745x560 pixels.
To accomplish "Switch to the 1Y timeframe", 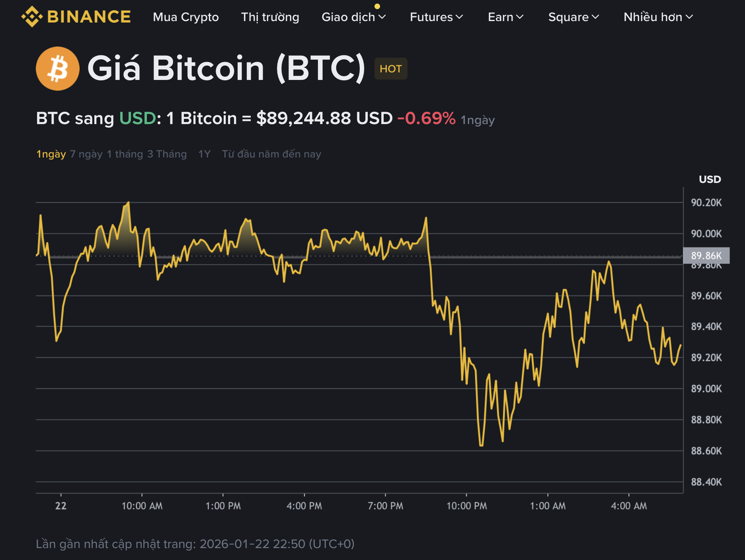I will tap(204, 154).
